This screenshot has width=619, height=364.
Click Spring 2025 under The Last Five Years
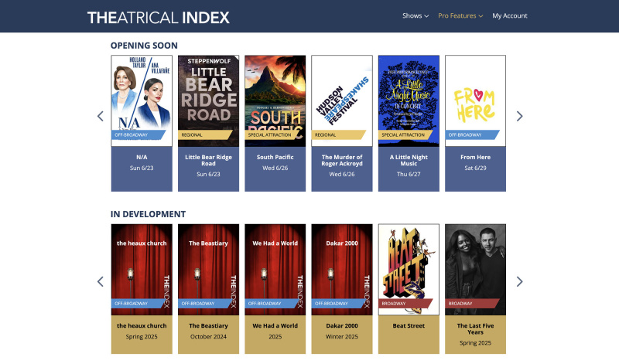[x=475, y=343]
